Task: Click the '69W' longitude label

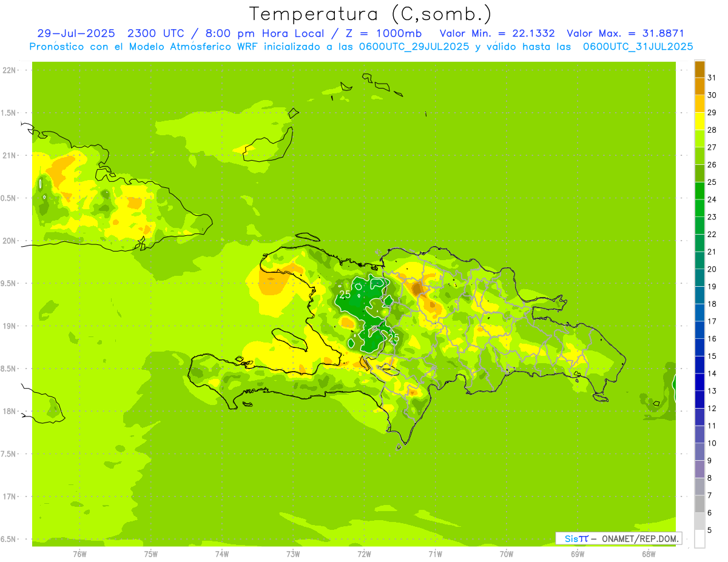Action: point(578,554)
